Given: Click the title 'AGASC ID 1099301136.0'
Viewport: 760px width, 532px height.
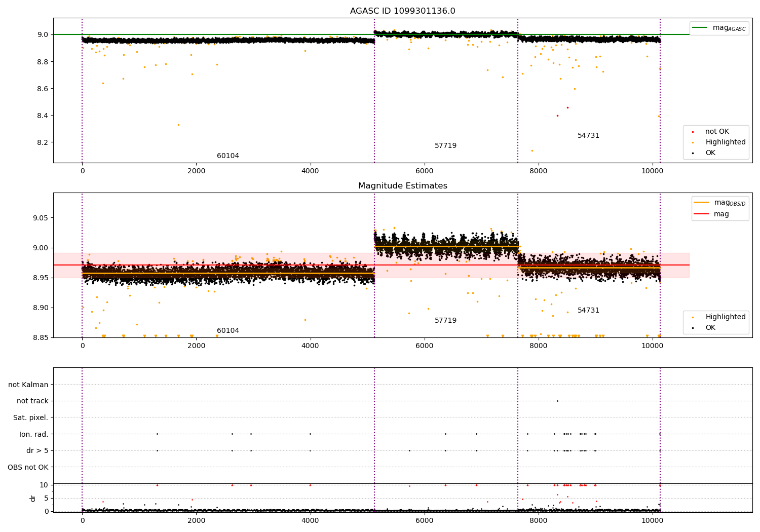Looking at the screenshot, I should tap(403, 11).
